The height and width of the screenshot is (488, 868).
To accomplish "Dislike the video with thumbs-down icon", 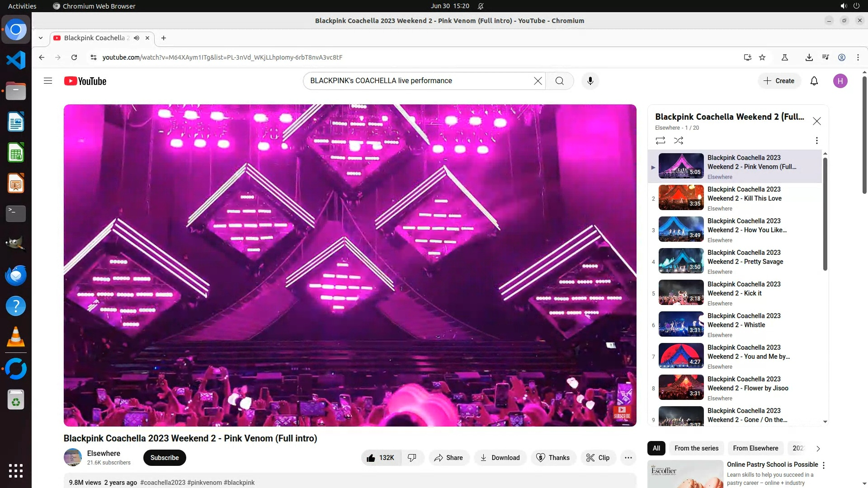I will (x=412, y=458).
